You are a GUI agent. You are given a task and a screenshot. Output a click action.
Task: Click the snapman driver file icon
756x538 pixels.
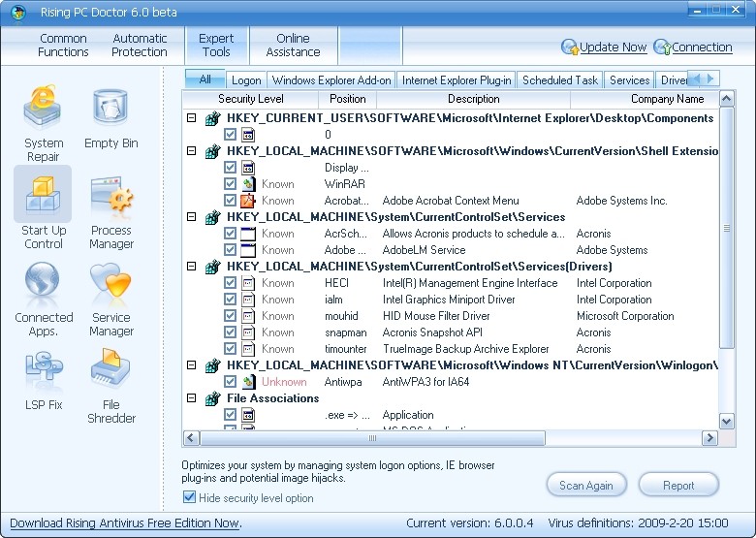(248, 332)
